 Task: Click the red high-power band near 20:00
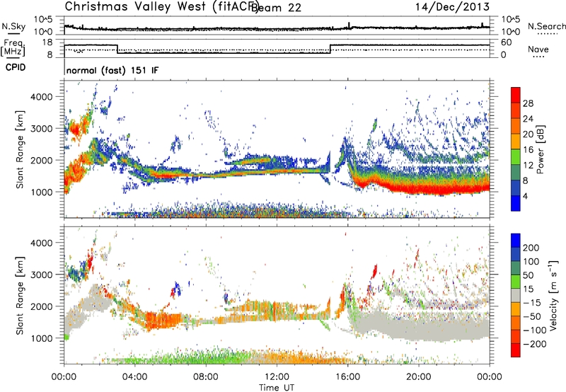point(419,188)
